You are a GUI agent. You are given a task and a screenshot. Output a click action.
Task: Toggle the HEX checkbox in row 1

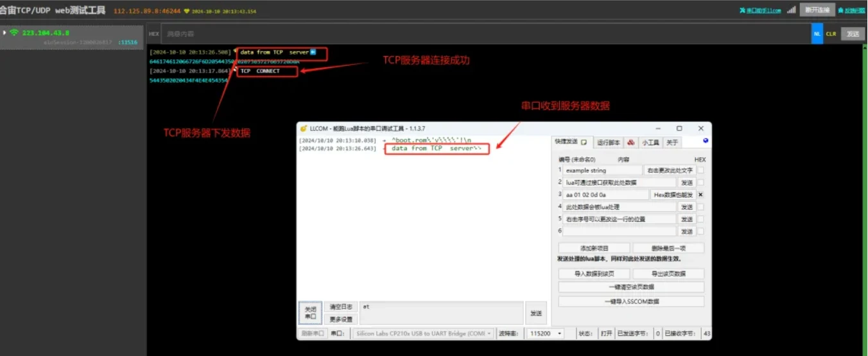tap(700, 170)
